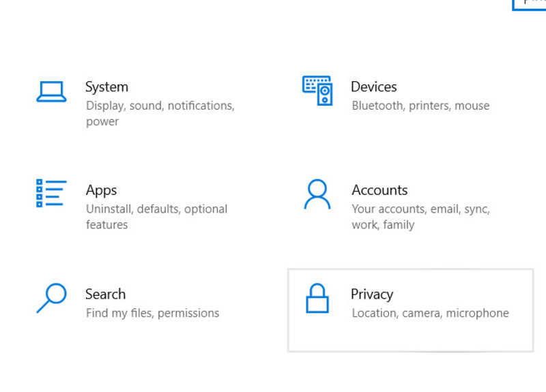Click the Privacy padlock icon

[x=317, y=298]
